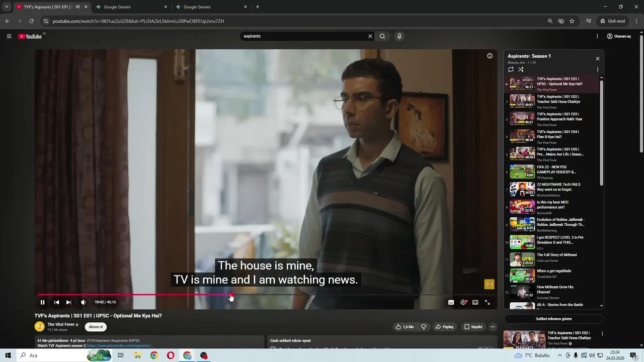Mute the video with the speaker icon

click(x=84, y=302)
